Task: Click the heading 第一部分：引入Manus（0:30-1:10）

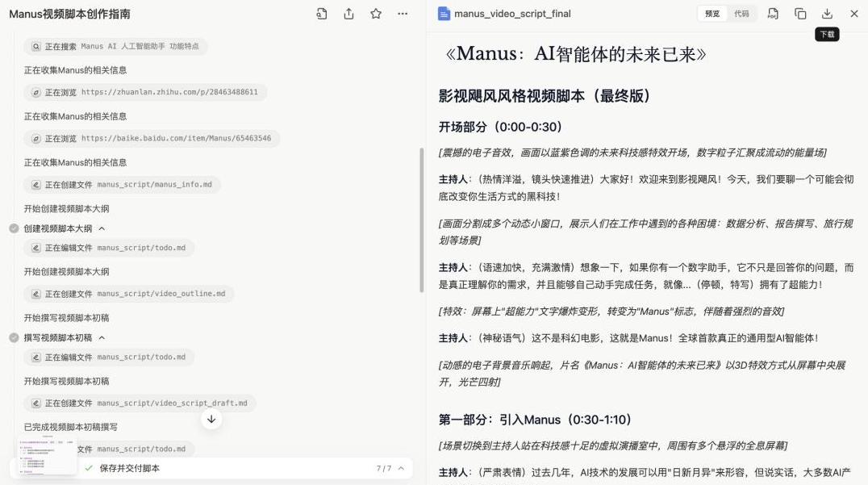Action: pyautogui.click(x=536, y=420)
